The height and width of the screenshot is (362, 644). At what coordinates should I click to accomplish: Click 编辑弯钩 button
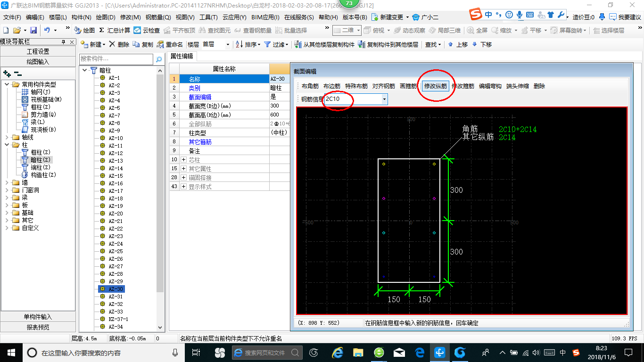[x=490, y=86]
